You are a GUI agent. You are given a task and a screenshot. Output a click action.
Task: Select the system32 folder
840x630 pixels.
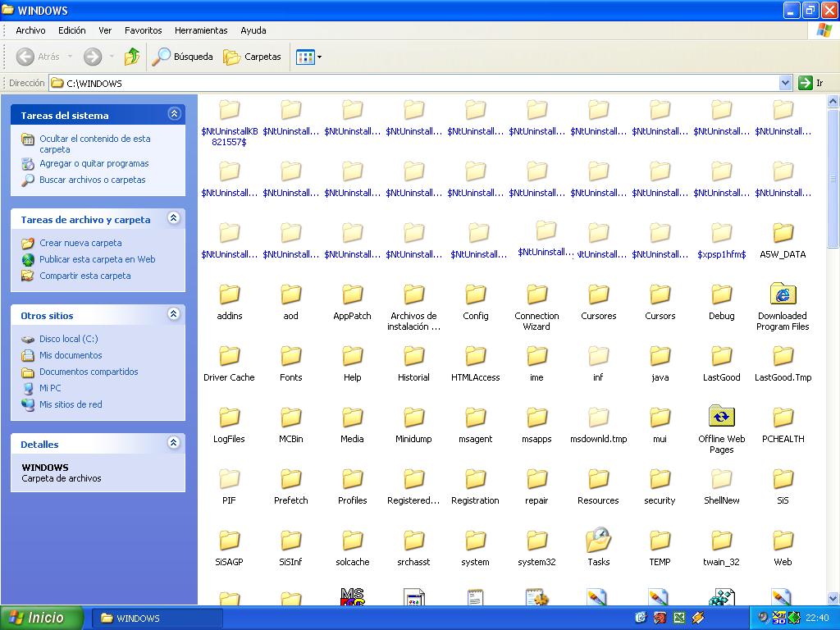point(536,541)
